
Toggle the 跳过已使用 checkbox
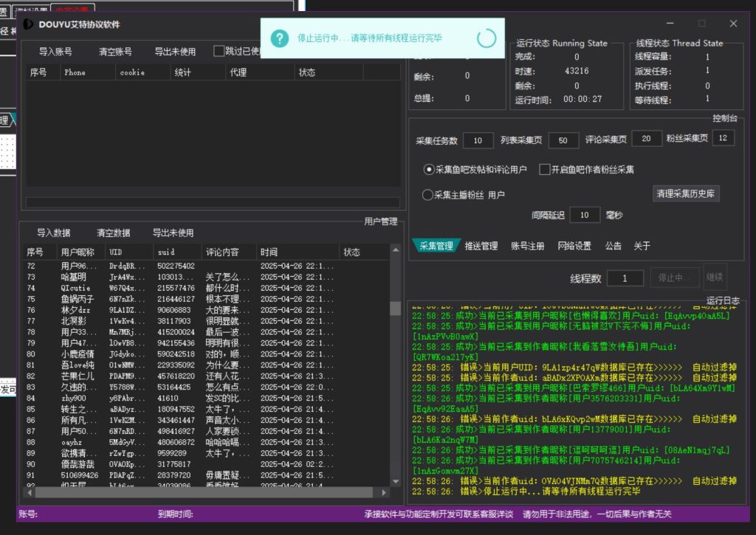(219, 51)
